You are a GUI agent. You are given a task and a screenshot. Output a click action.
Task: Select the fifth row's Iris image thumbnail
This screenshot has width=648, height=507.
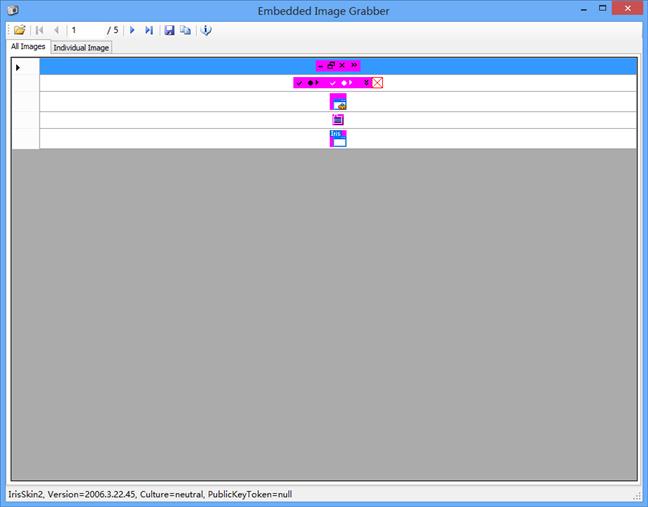tap(338, 138)
